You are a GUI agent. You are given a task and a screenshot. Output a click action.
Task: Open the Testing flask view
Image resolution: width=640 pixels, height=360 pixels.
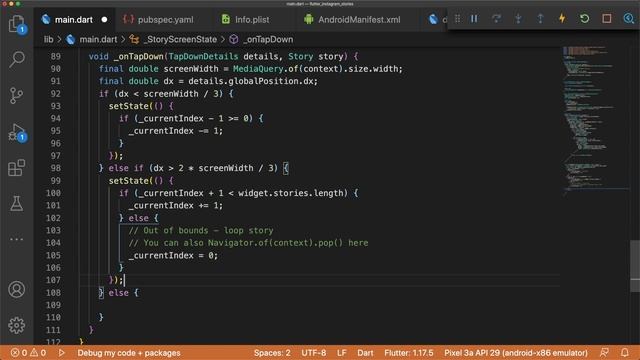17,203
